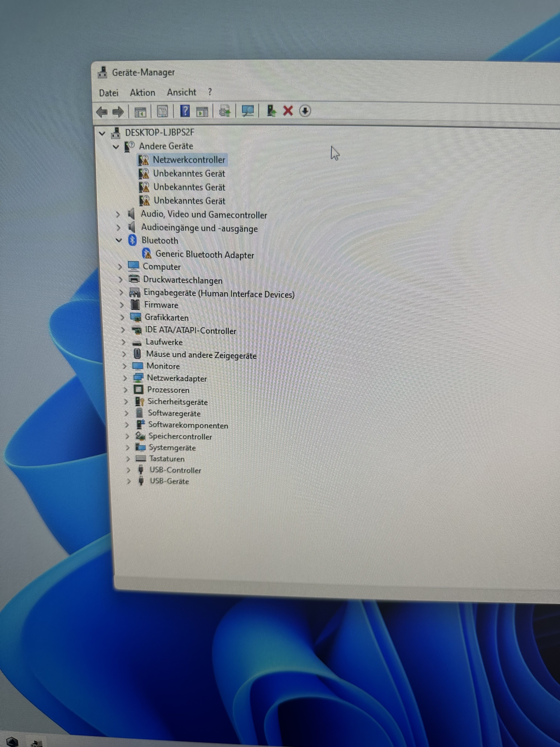The height and width of the screenshot is (747, 560).
Task: Open the Datei menu
Action: (108, 93)
